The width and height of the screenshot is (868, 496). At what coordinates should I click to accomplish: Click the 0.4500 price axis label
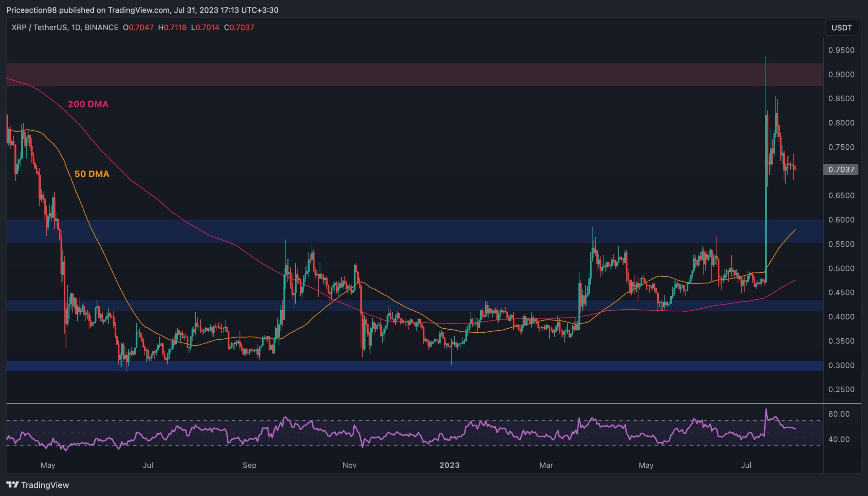[842, 293]
